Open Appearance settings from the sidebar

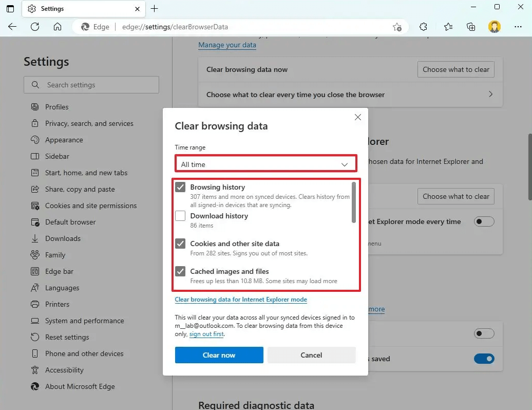pyautogui.click(x=64, y=140)
